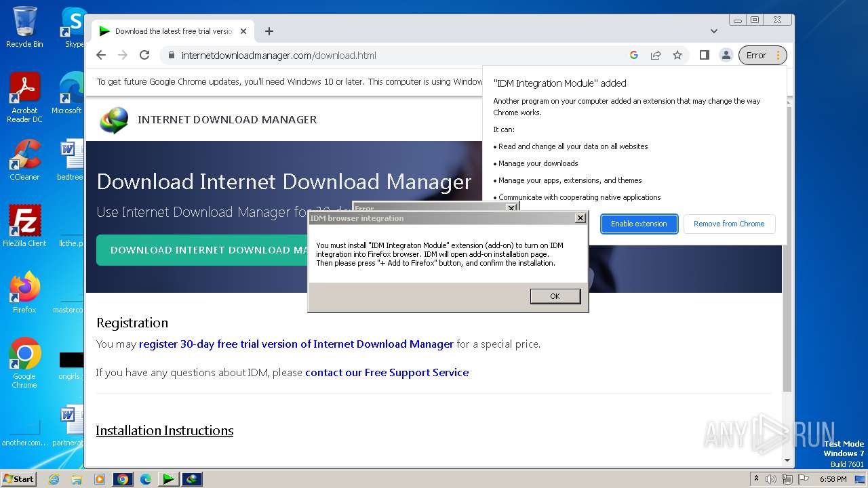Show hidden tray icons arrow
The image size is (868, 488).
[757, 479]
